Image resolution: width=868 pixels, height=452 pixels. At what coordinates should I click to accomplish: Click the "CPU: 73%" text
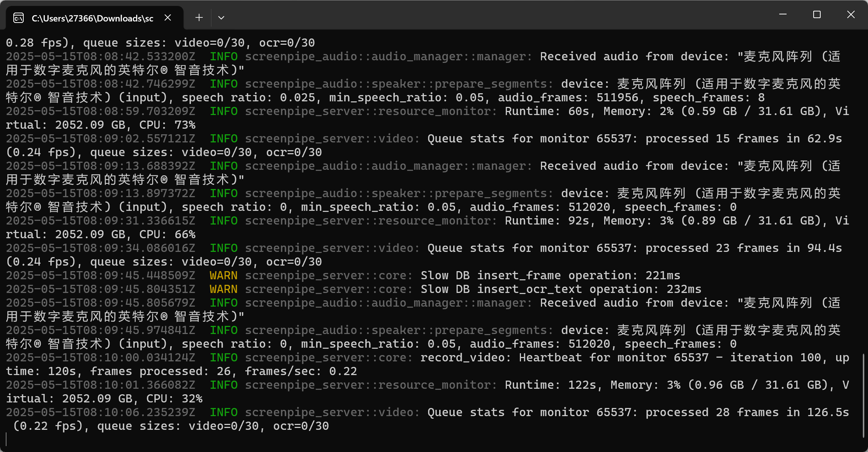click(x=167, y=125)
